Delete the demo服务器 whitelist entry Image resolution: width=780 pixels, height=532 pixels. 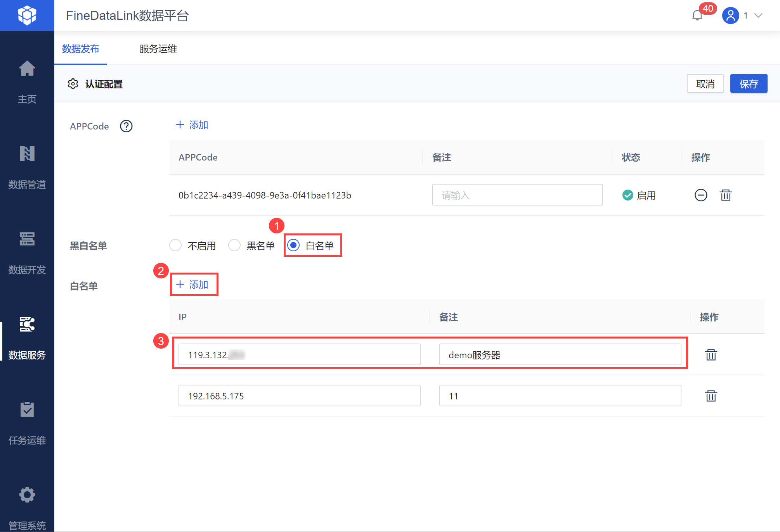pyautogui.click(x=711, y=355)
